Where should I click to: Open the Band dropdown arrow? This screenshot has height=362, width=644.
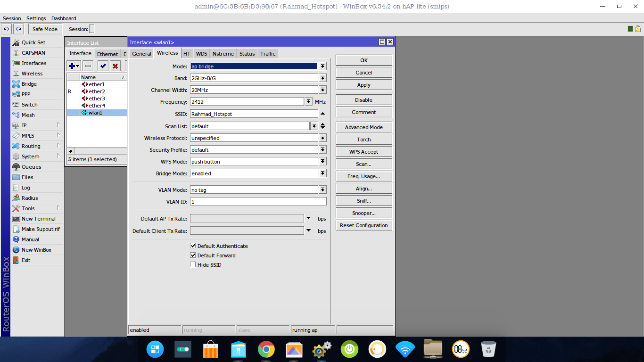(323, 78)
